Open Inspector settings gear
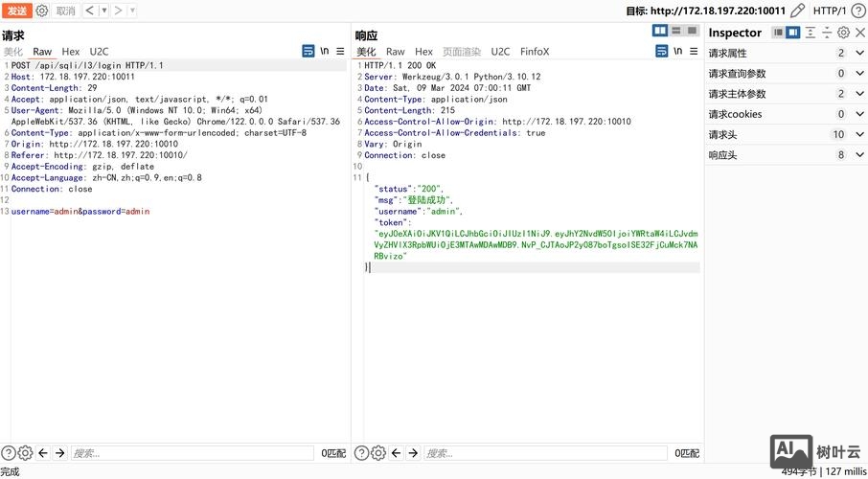Screen dimensions: 868x479 tap(843, 33)
